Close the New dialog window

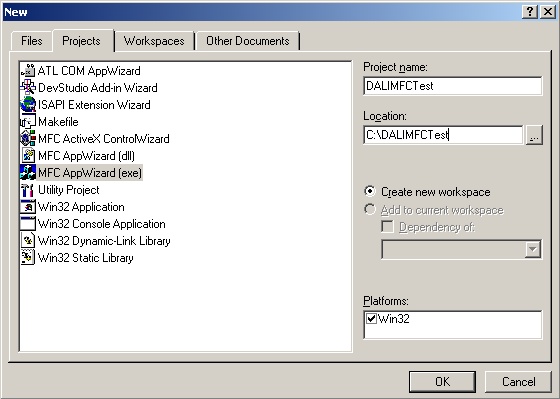[548, 12]
